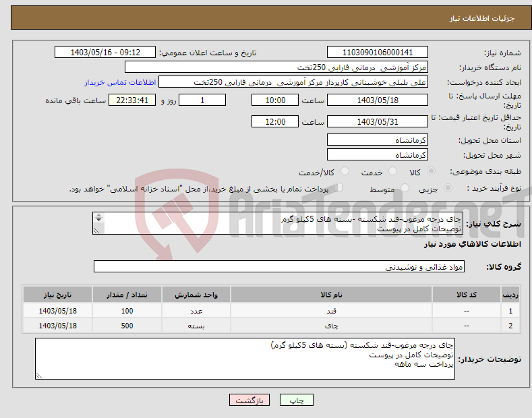Click the اطلاعات کالاهای مورد نیاز heading
The width and height of the screenshot is (532, 418).
(x=472, y=244)
